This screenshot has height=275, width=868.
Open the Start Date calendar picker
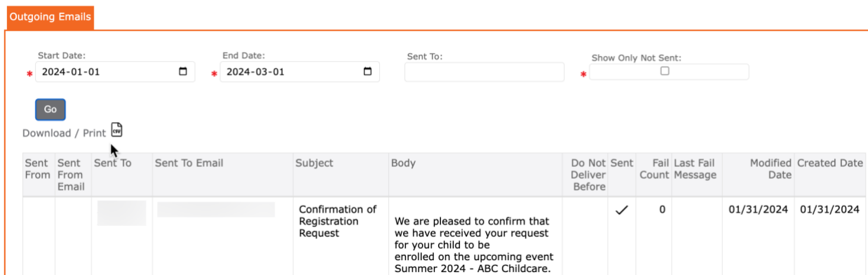[183, 72]
